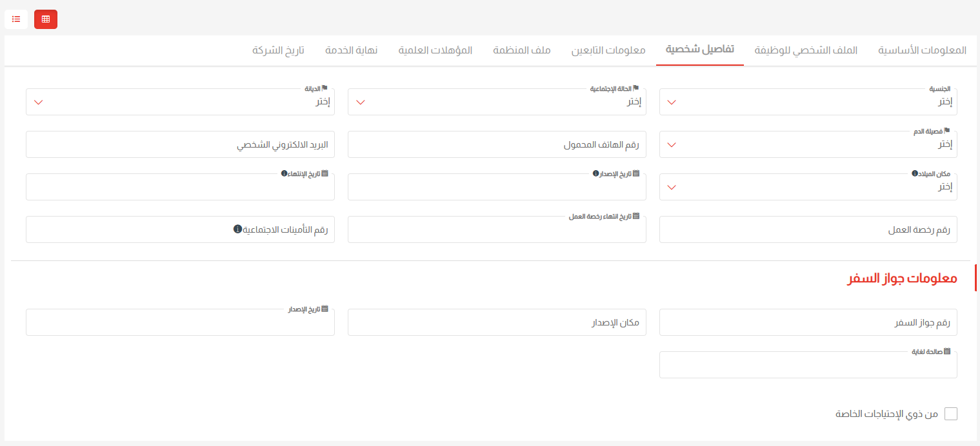Click the البريد الالكتروني الشخصي field
This screenshot has height=446, width=980.
180,144
